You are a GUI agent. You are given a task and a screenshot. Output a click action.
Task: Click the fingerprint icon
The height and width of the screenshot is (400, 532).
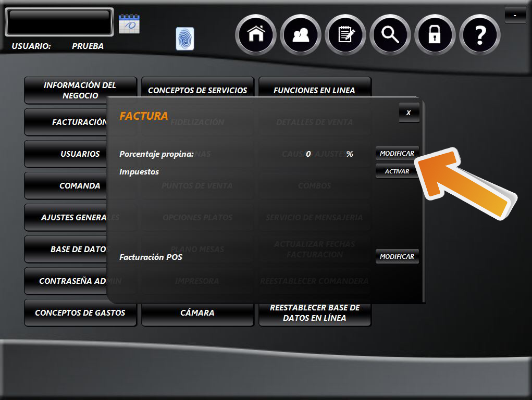coord(185,39)
